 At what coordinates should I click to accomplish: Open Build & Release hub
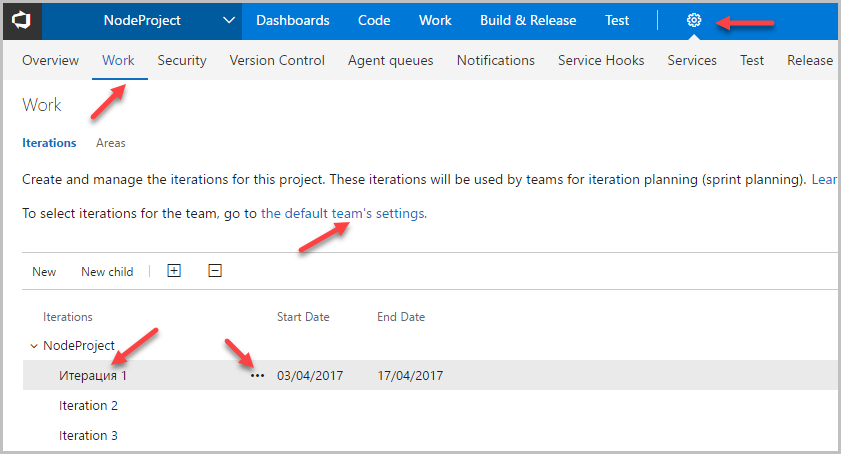(x=528, y=20)
